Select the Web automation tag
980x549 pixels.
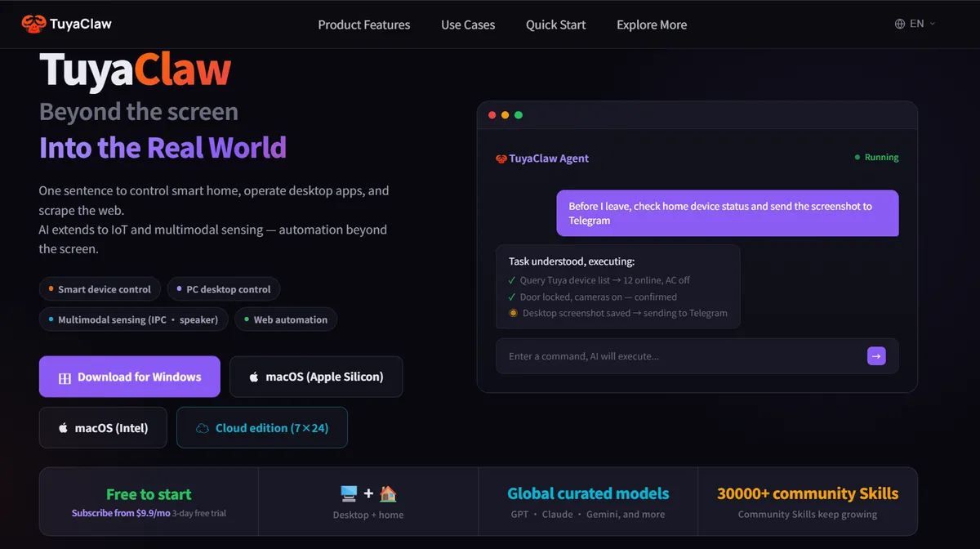pyautogui.click(x=286, y=319)
